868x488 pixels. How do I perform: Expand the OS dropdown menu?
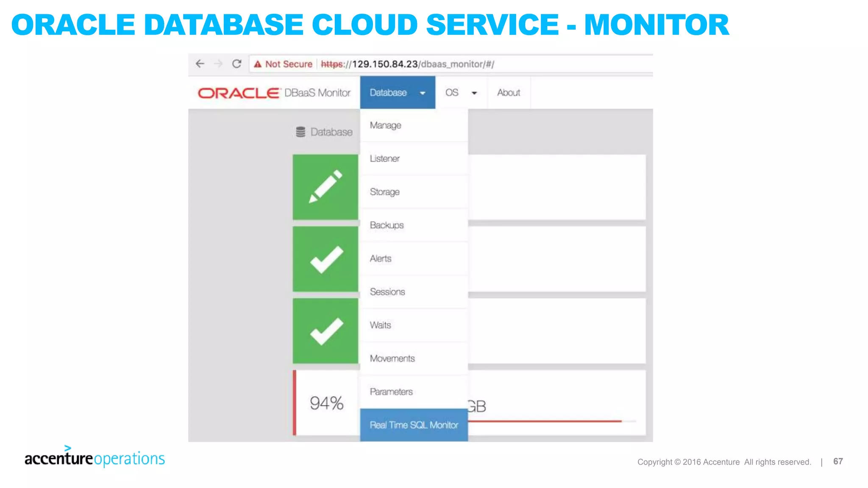[x=461, y=93]
